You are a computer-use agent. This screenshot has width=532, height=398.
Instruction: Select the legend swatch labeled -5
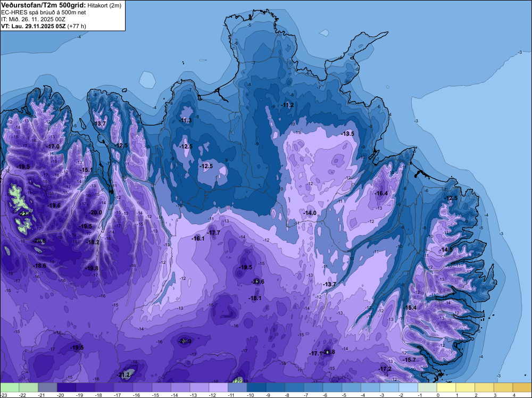(352, 387)
